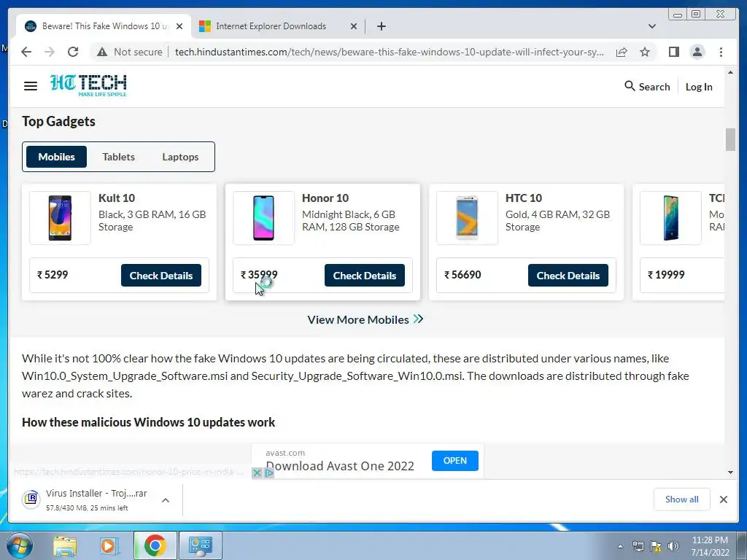Close the Avast ad with X
This screenshot has height=560, width=747.
[x=256, y=472]
